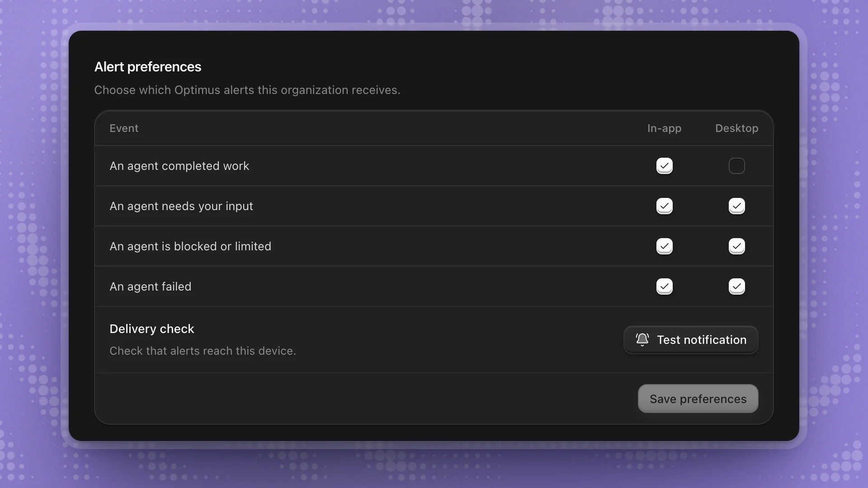Click the Delivery check heading
The width and height of the screenshot is (868, 488).
[x=152, y=329]
